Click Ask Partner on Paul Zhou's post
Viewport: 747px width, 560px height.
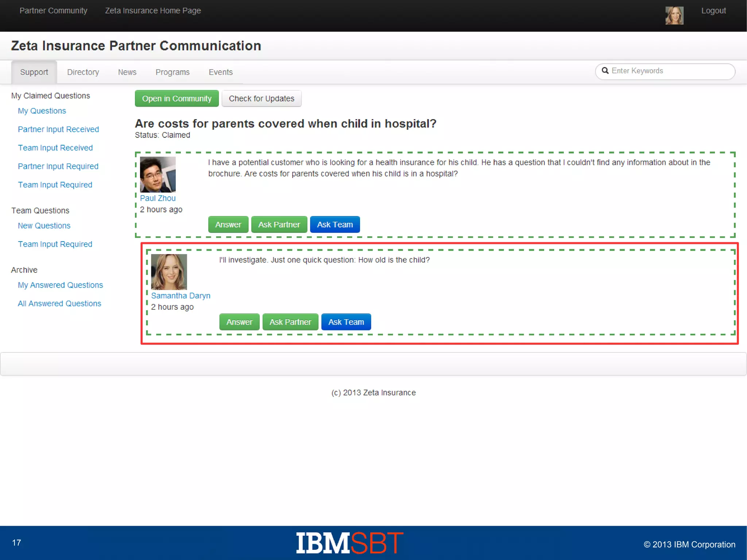click(279, 224)
